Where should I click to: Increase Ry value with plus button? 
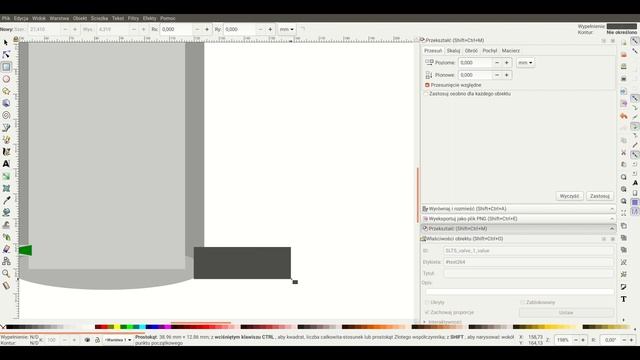point(270,29)
